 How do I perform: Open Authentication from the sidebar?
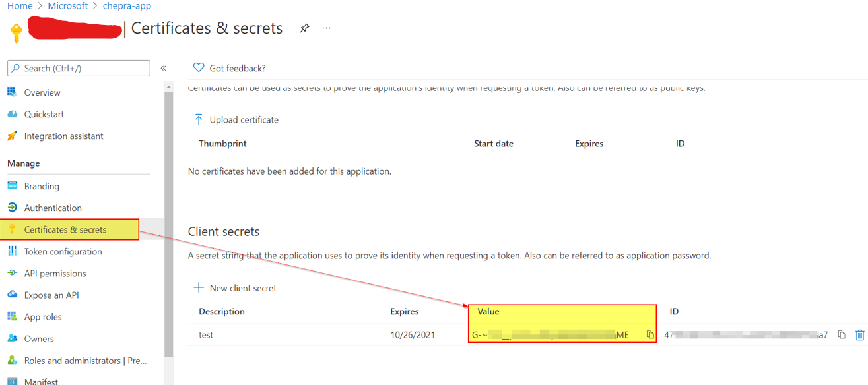53,207
